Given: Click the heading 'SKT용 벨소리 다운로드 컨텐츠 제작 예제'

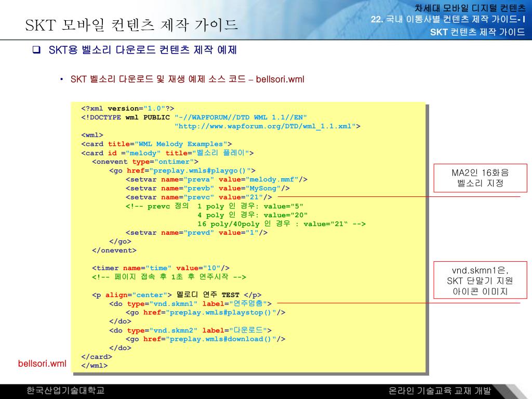Looking at the screenshot, I should tap(142, 50).
